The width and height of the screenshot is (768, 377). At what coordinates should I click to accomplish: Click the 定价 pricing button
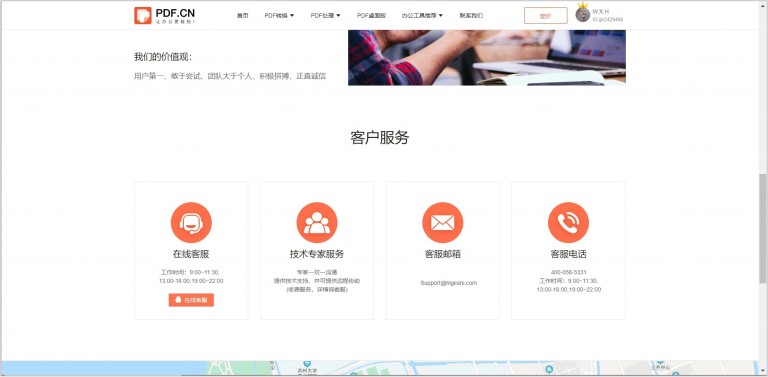[546, 16]
